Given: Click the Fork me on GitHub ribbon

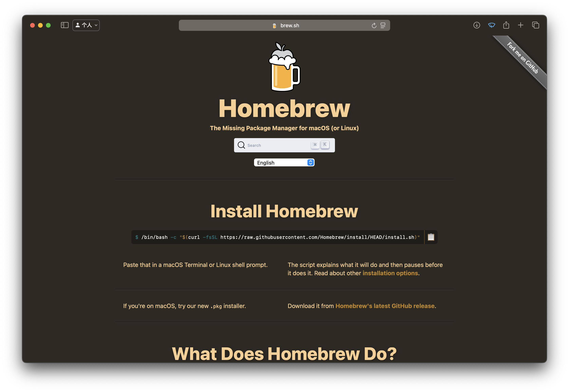Looking at the screenshot, I should (x=523, y=58).
